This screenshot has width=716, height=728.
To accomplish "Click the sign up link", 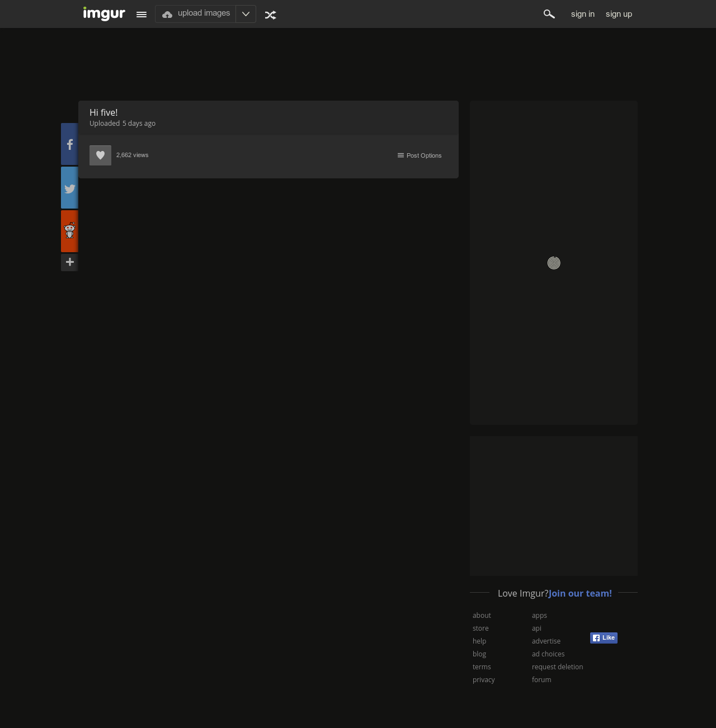I will (619, 14).
